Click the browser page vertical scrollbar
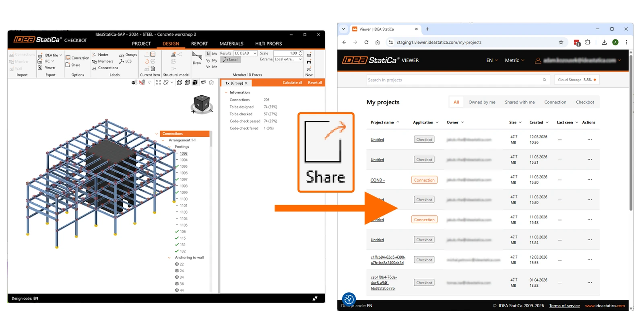Screen dimensions: 644x335 point(631,133)
